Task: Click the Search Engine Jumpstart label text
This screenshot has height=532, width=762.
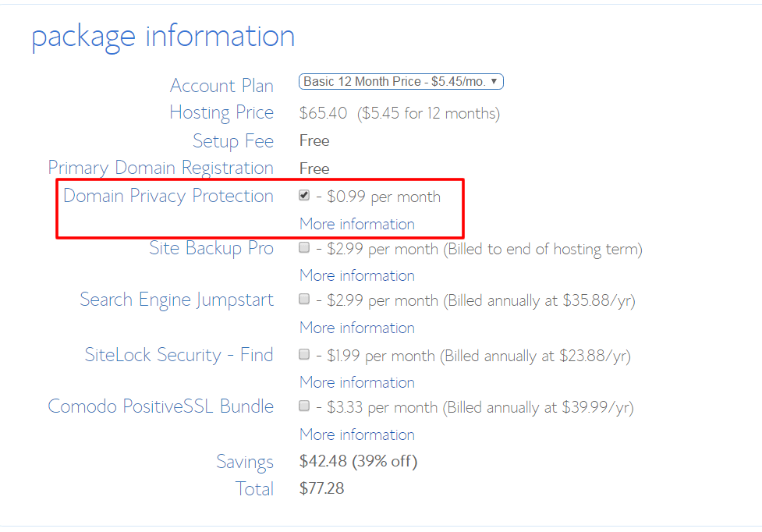Action: coord(177,300)
